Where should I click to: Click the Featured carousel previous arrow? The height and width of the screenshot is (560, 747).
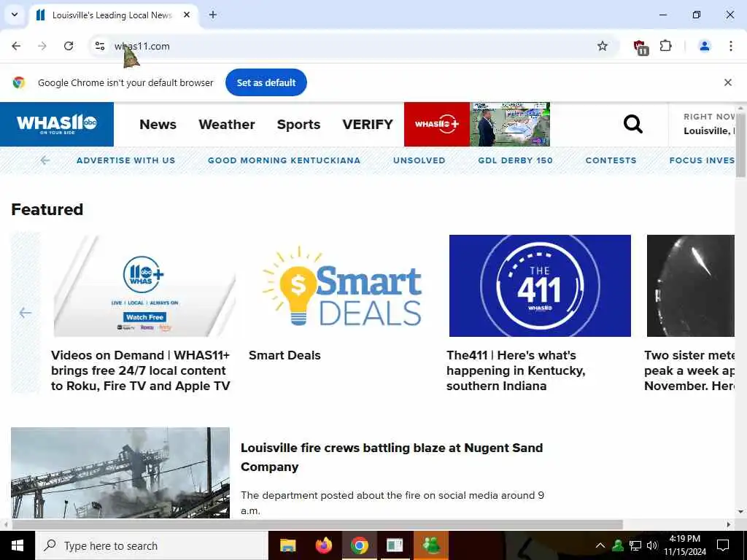pos(26,313)
